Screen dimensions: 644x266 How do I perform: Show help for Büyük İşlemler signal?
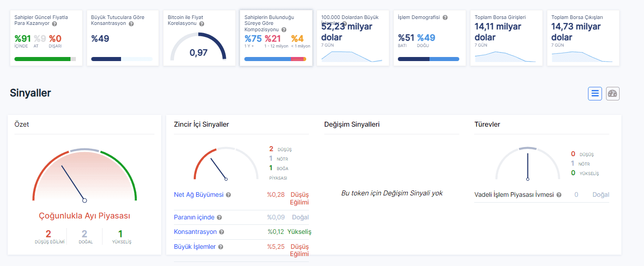(220, 247)
